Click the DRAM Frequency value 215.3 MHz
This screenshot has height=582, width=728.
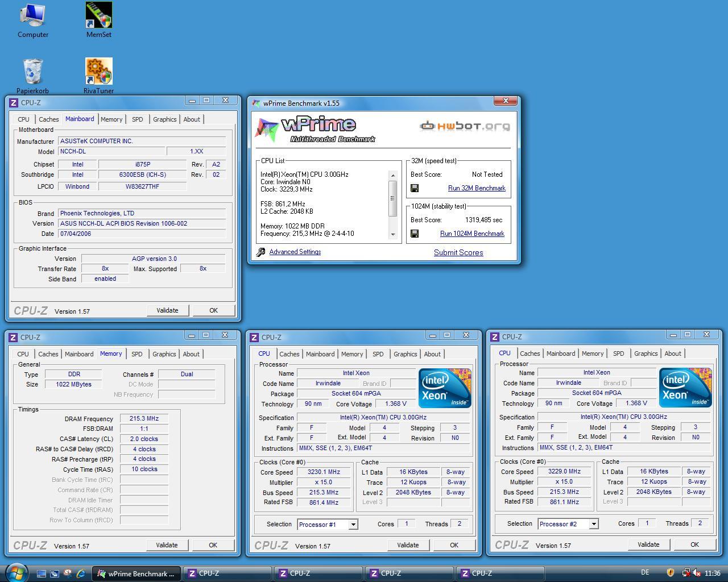[144, 418]
